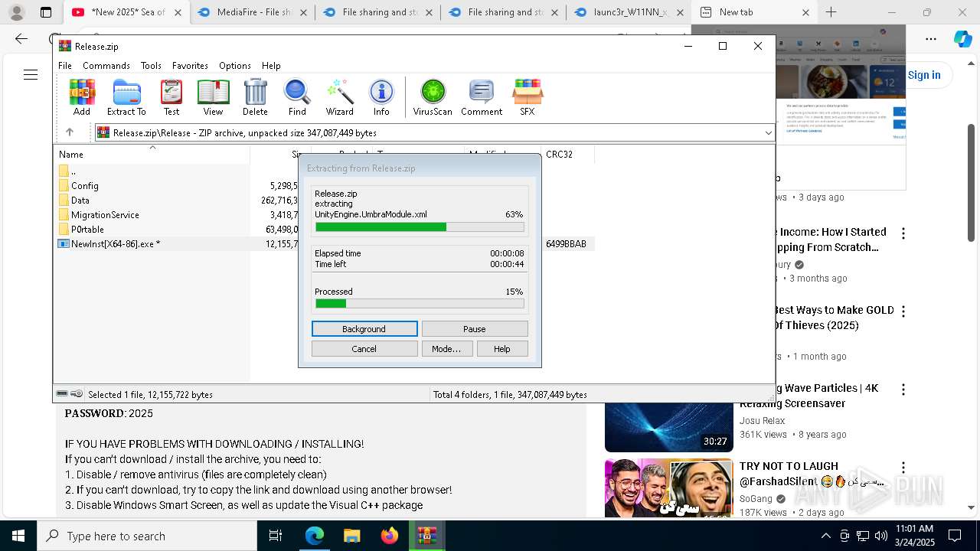Open the YouTube hamburger guide menu
This screenshot has height=551, width=980.
tap(31, 74)
